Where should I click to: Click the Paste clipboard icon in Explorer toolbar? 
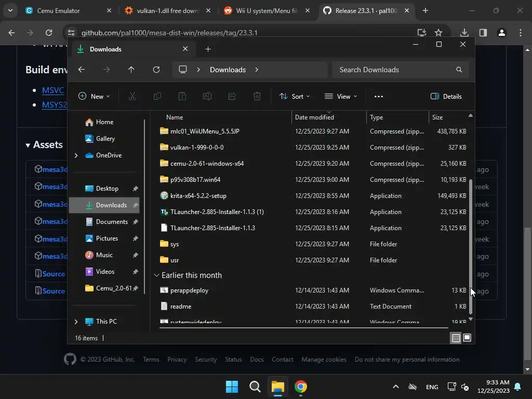182,96
